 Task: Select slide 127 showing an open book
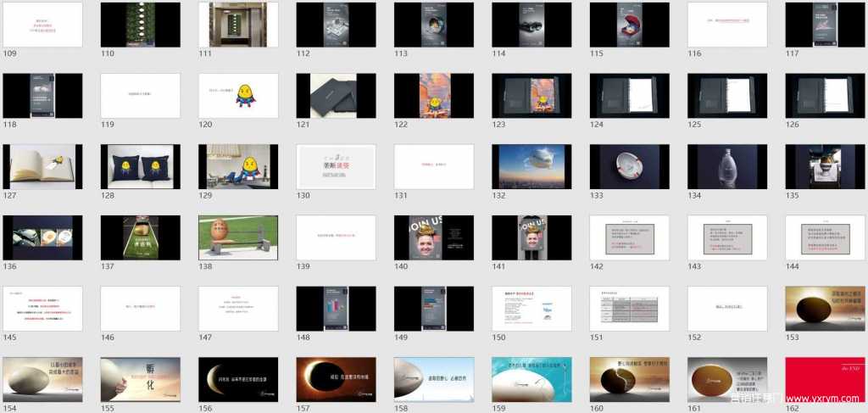point(43,166)
